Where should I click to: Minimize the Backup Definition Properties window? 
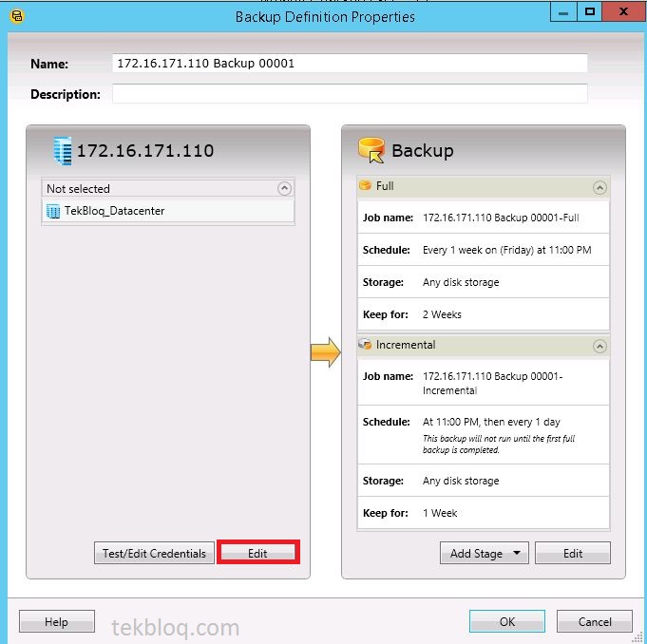[563, 12]
